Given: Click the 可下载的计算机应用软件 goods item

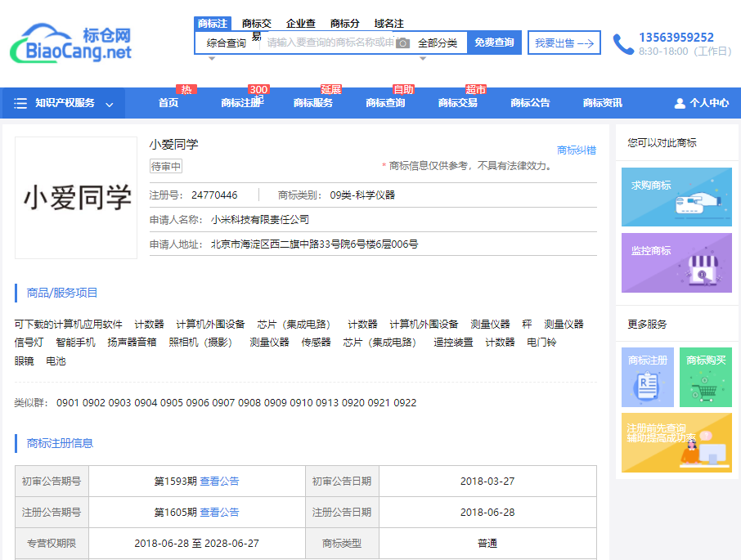Looking at the screenshot, I should [68, 325].
